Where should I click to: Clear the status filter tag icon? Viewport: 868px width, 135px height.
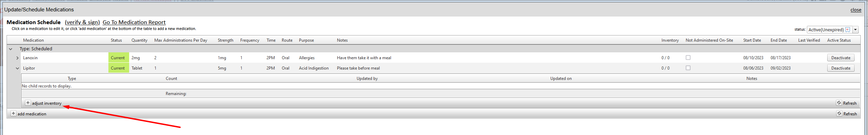coord(848,30)
